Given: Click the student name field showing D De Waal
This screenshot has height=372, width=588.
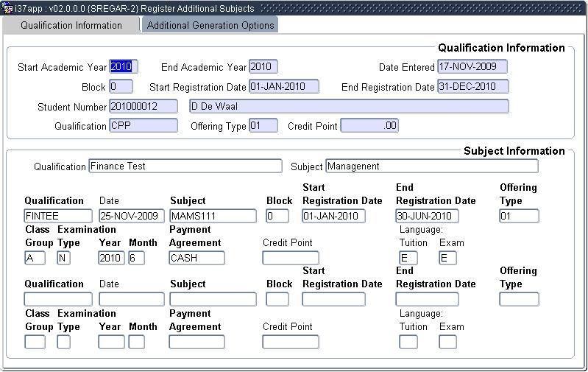Looking at the screenshot, I should click(x=348, y=106).
